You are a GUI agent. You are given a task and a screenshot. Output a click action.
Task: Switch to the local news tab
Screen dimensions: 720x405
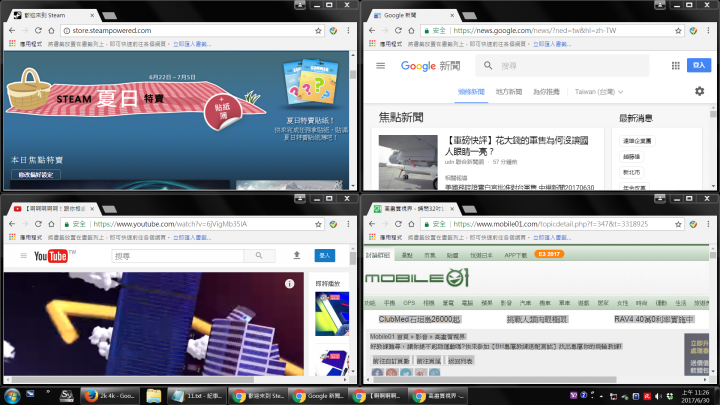coord(509,92)
